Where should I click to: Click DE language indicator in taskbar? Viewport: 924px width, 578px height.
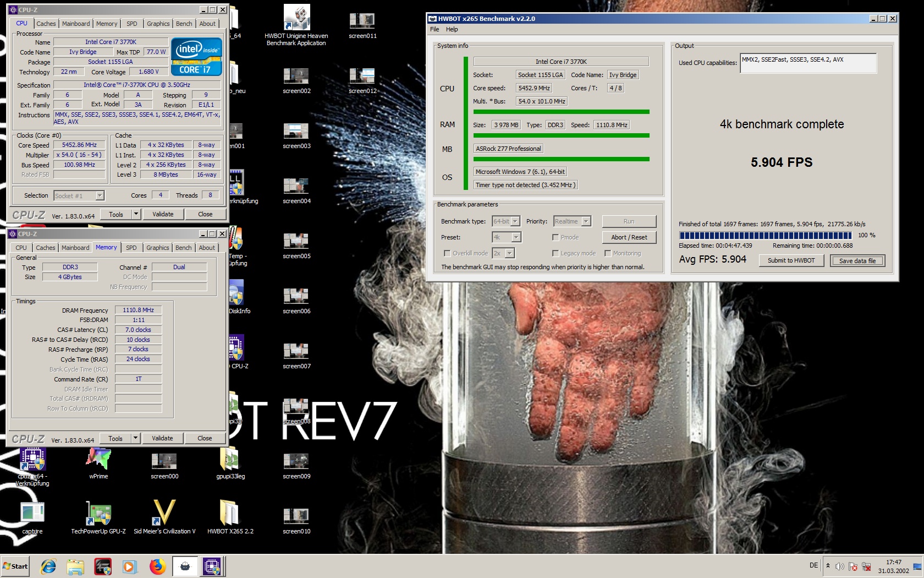coord(813,565)
